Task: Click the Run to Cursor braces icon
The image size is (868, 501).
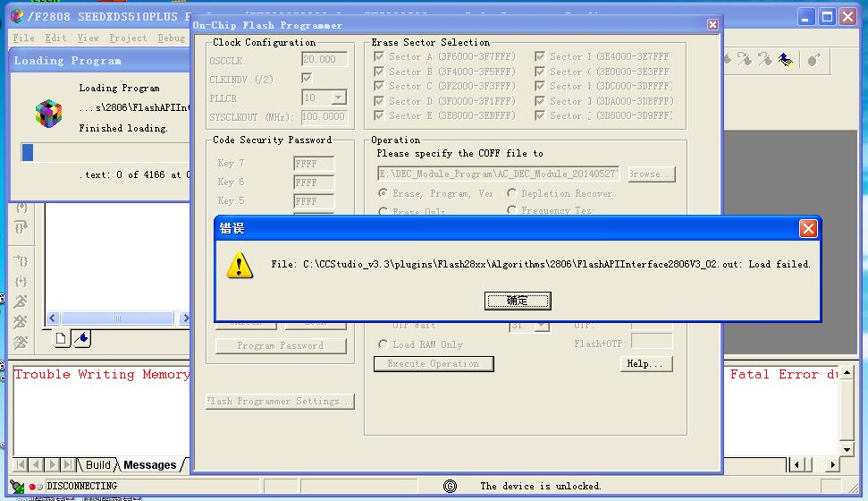Action: coord(21,282)
